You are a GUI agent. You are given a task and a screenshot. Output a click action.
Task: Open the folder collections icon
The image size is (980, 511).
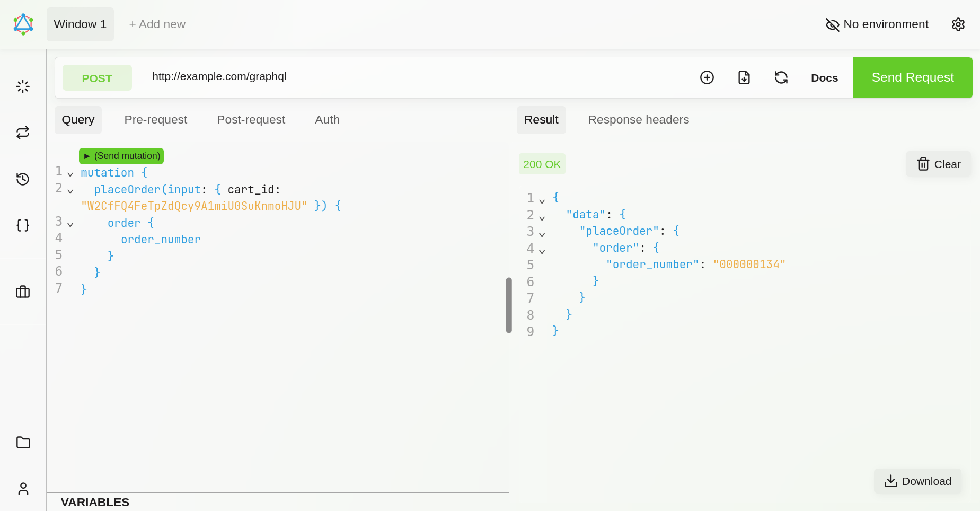[23, 442]
